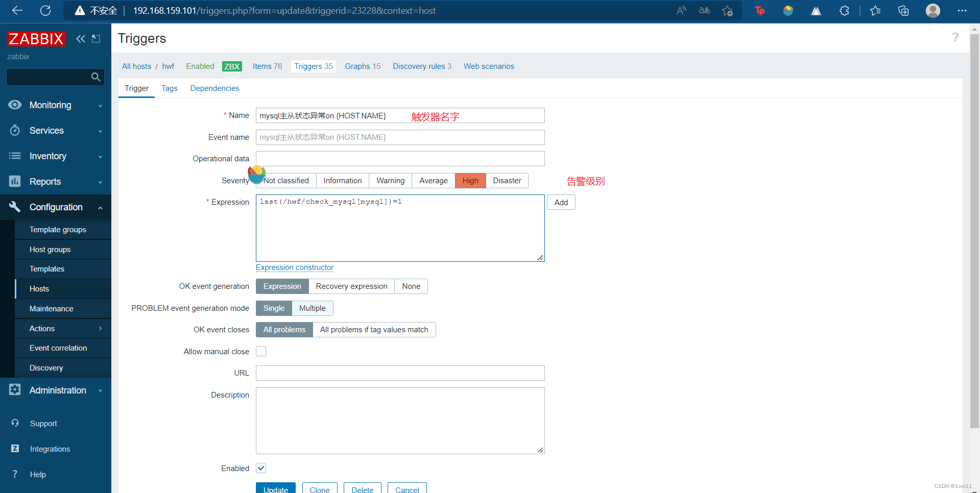
Task: Open page help question mark icon
Action: pyautogui.click(x=955, y=37)
